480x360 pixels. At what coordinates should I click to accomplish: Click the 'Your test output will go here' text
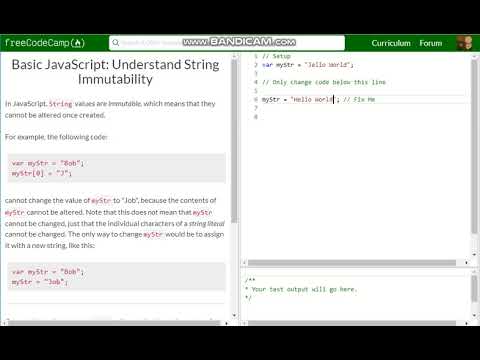304,289
